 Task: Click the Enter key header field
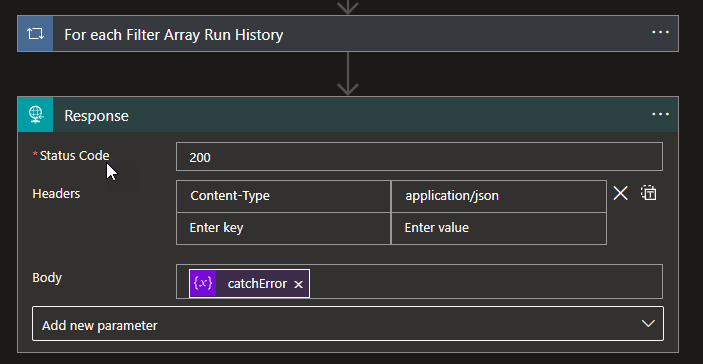pos(283,228)
